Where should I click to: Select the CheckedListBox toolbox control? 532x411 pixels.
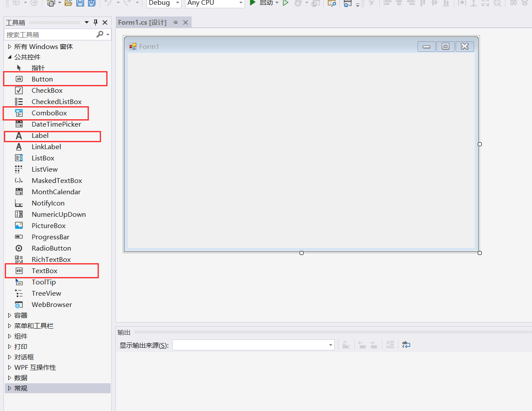pos(57,101)
